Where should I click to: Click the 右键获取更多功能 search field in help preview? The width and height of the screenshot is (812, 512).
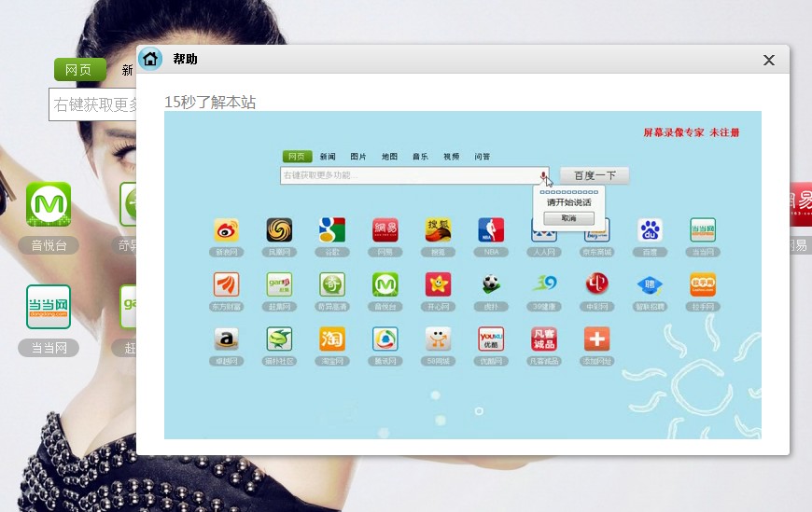click(x=414, y=175)
